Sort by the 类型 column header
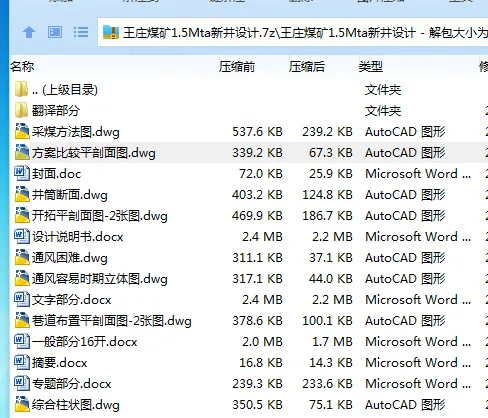 pos(371,67)
